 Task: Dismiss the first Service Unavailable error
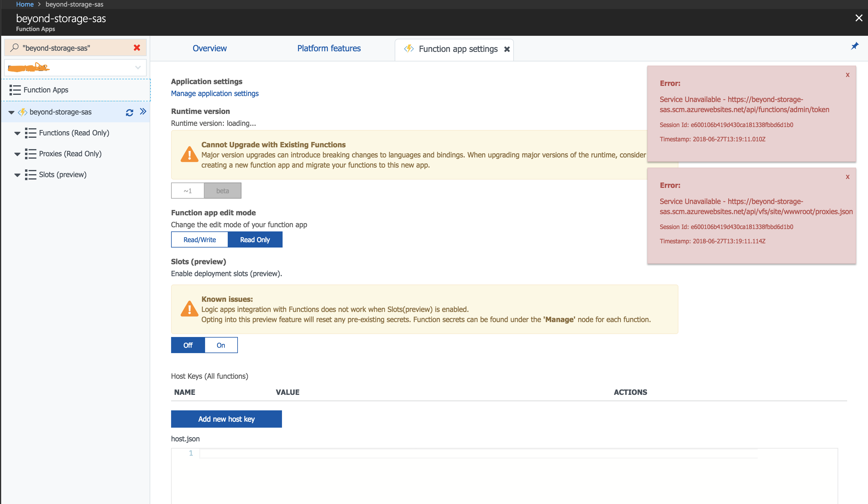coord(848,75)
